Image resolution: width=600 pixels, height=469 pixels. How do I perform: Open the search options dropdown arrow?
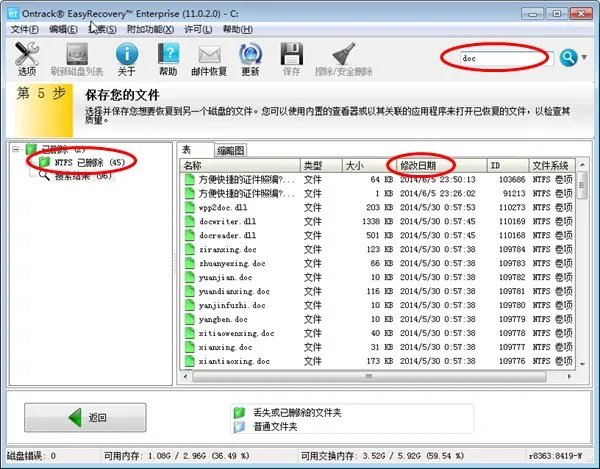[584, 57]
